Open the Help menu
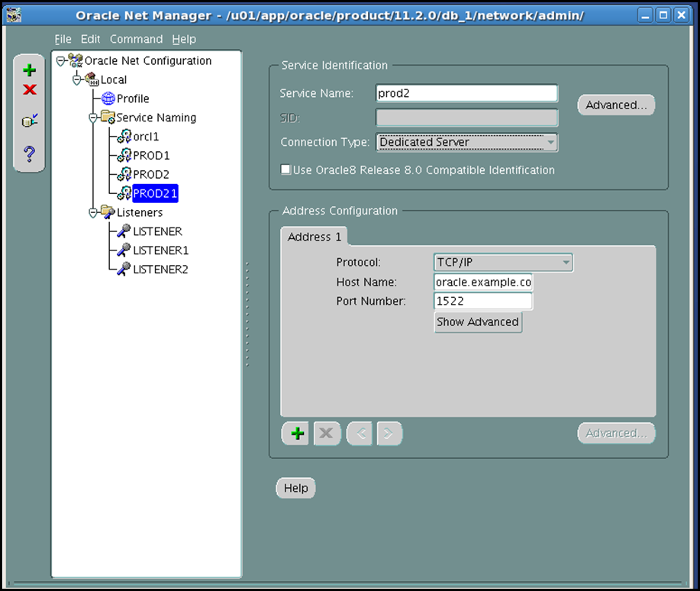Viewport: 700px width, 591px height. [x=184, y=39]
